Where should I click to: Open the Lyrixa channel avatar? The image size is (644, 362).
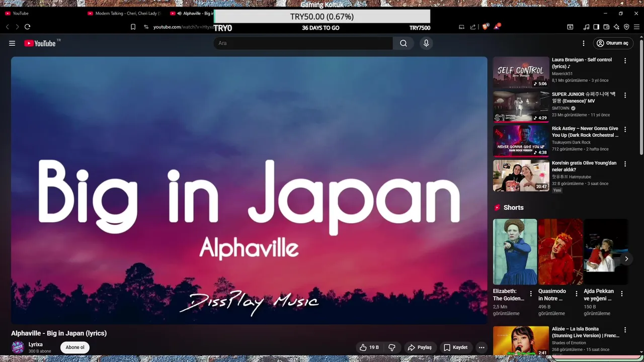(x=18, y=347)
